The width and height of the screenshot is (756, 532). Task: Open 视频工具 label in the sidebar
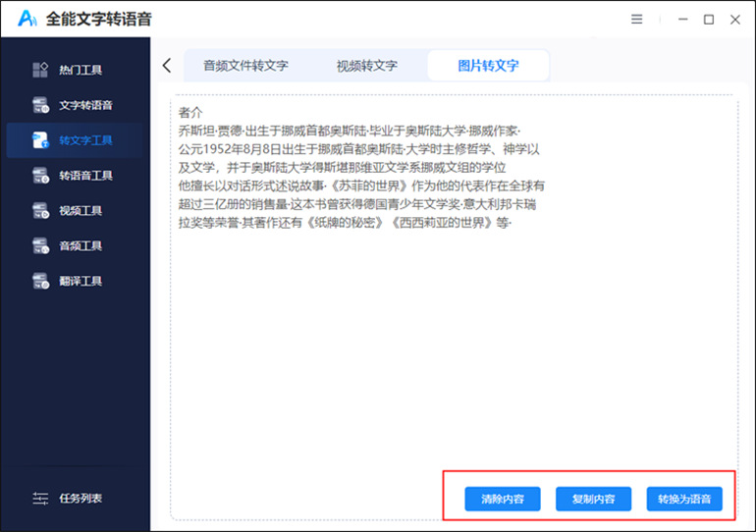point(81,211)
